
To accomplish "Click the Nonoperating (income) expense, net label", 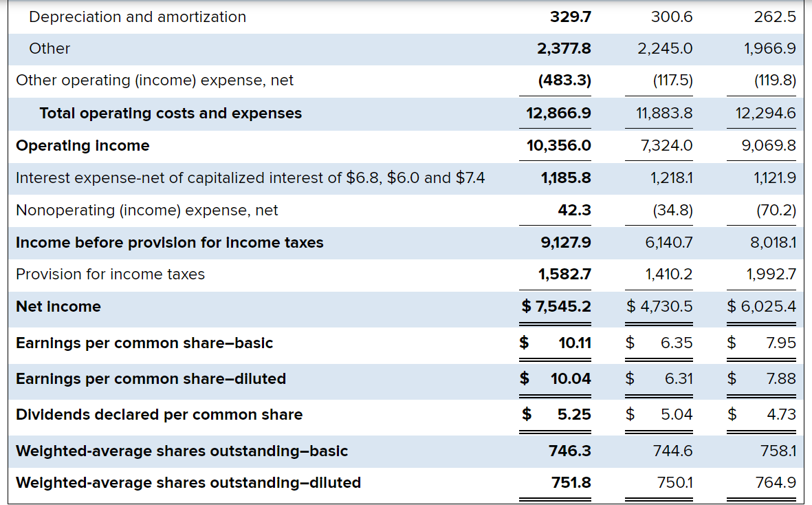I will pyautogui.click(x=148, y=211).
